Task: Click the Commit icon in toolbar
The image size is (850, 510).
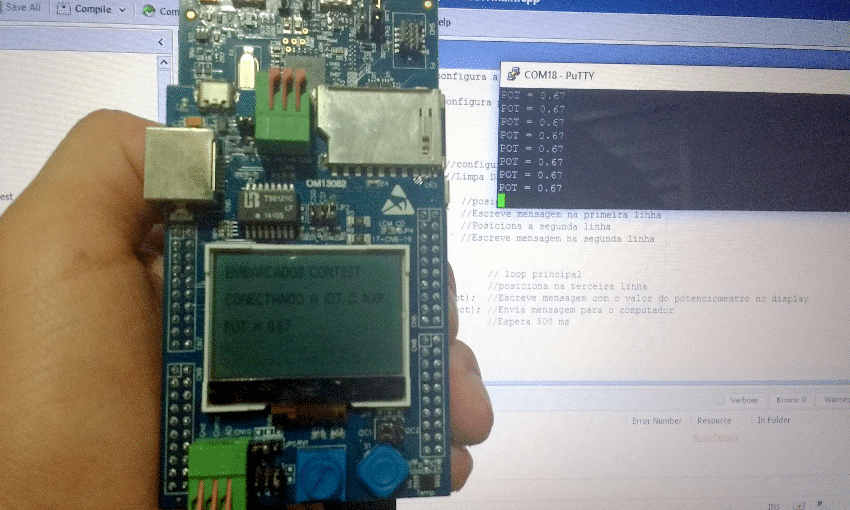Action: (148, 10)
